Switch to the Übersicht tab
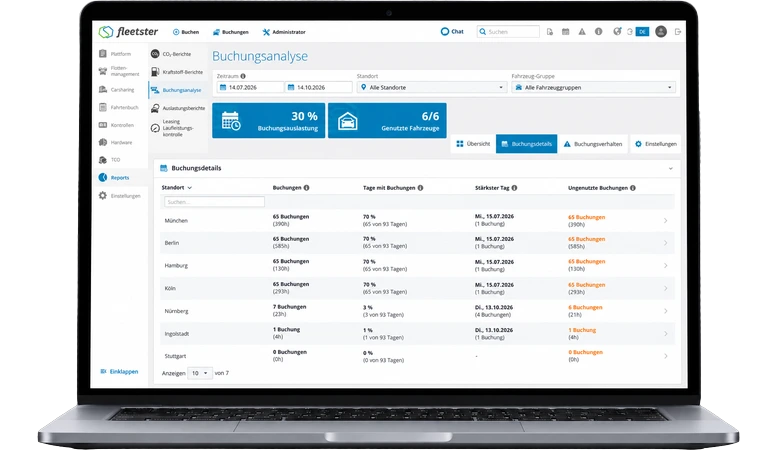The height and width of the screenshot is (450, 777). pos(473,144)
